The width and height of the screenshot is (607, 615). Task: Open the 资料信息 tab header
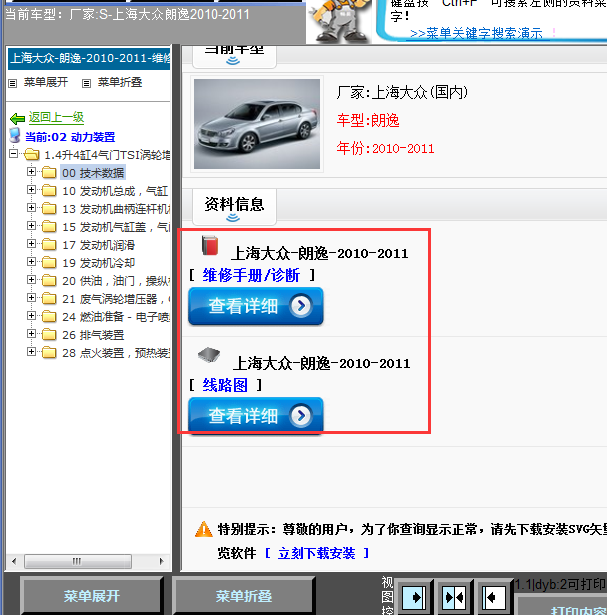[234, 207]
